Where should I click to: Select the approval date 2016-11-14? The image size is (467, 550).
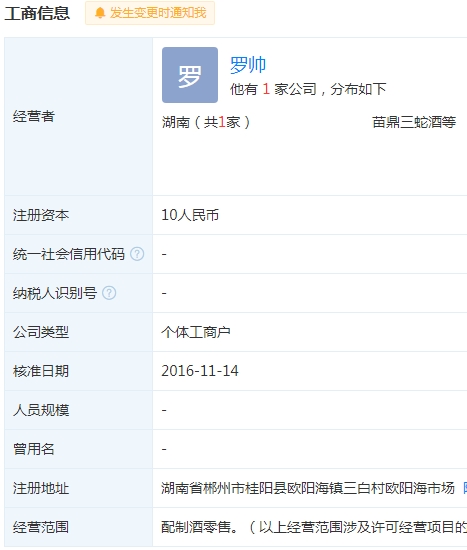pyautogui.click(x=200, y=371)
